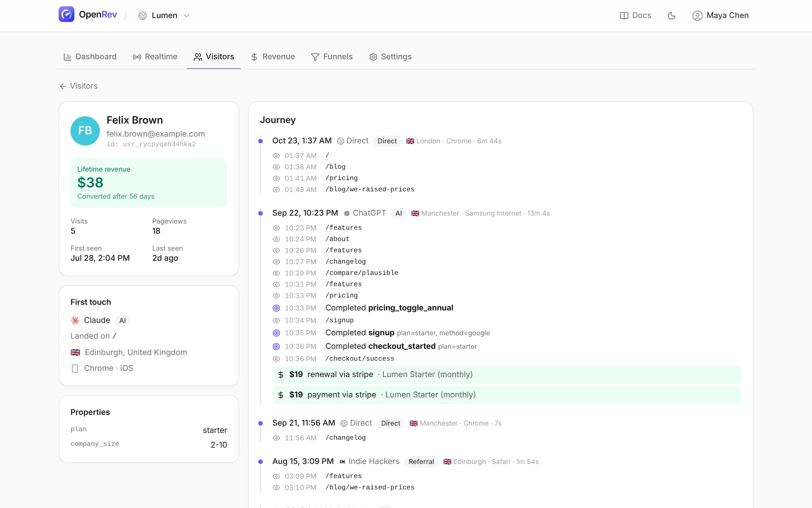812x508 pixels.
Task: Click the Referral badge on Aug 15 visit
Action: 421,462
